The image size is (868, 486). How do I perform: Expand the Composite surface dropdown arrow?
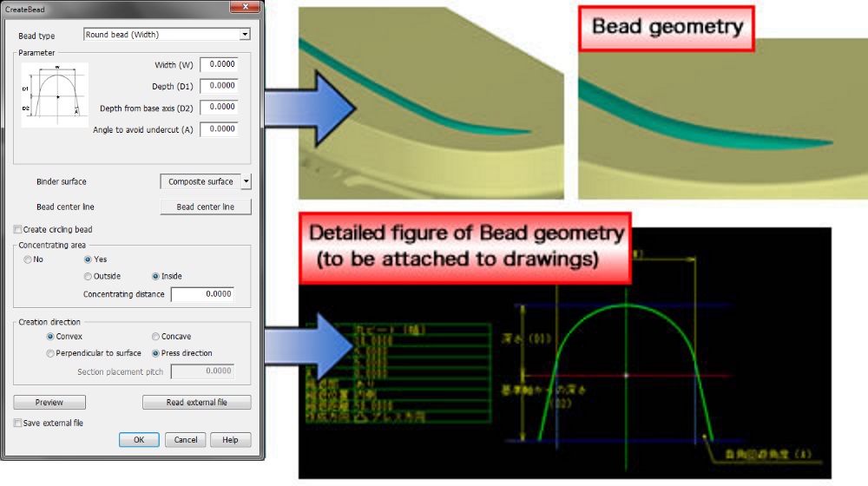click(x=246, y=181)
